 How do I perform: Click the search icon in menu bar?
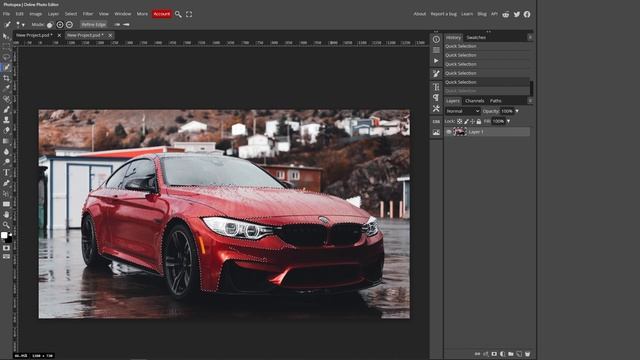pyautogui.click(x=178, y=14)
